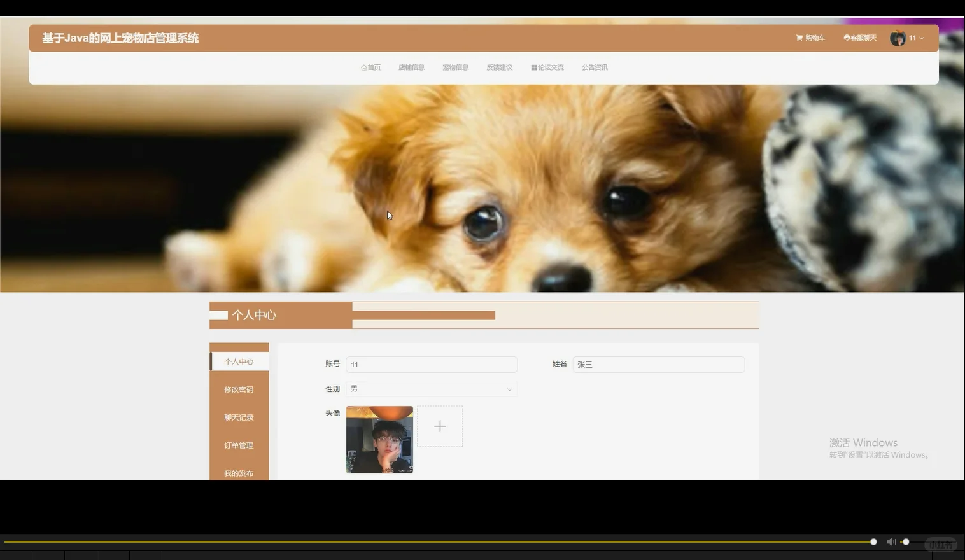Open the 店铺信息 menu item
Viewport: 965px width, 560px height.
click(411, 67)
